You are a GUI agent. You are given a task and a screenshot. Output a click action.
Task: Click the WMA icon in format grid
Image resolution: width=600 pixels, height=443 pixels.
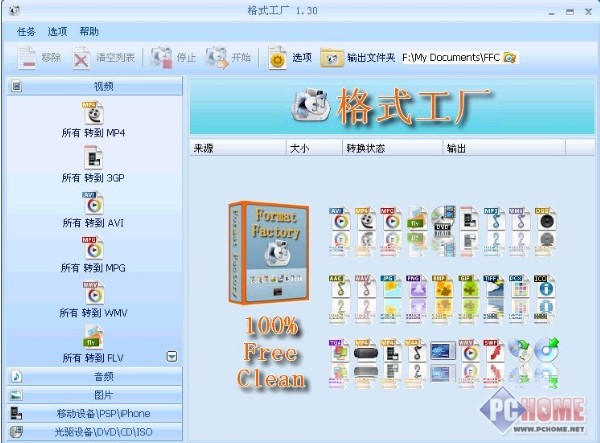(x=519, y=218)
